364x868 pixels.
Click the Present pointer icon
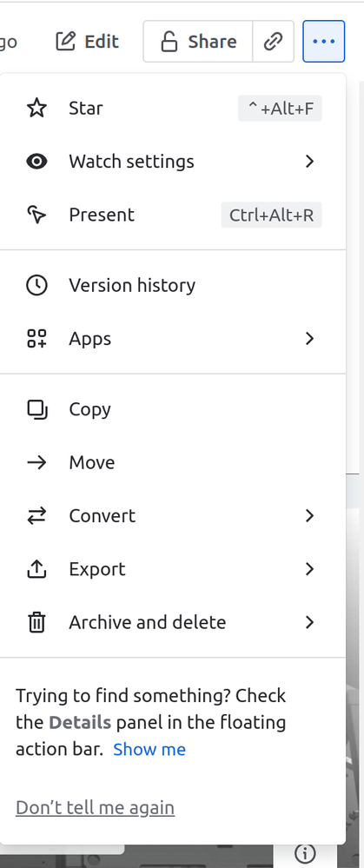pos(36,215)
